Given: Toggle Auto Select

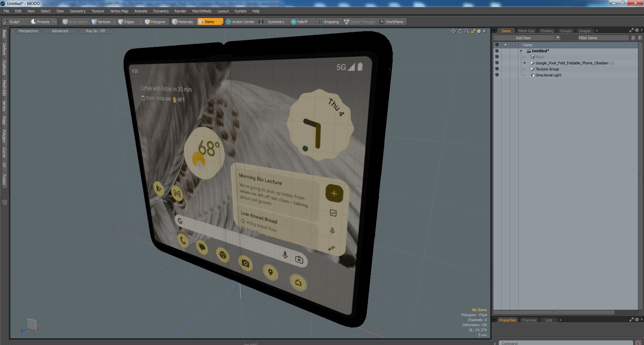Looking at the screenshot, I should pos(76,22).
